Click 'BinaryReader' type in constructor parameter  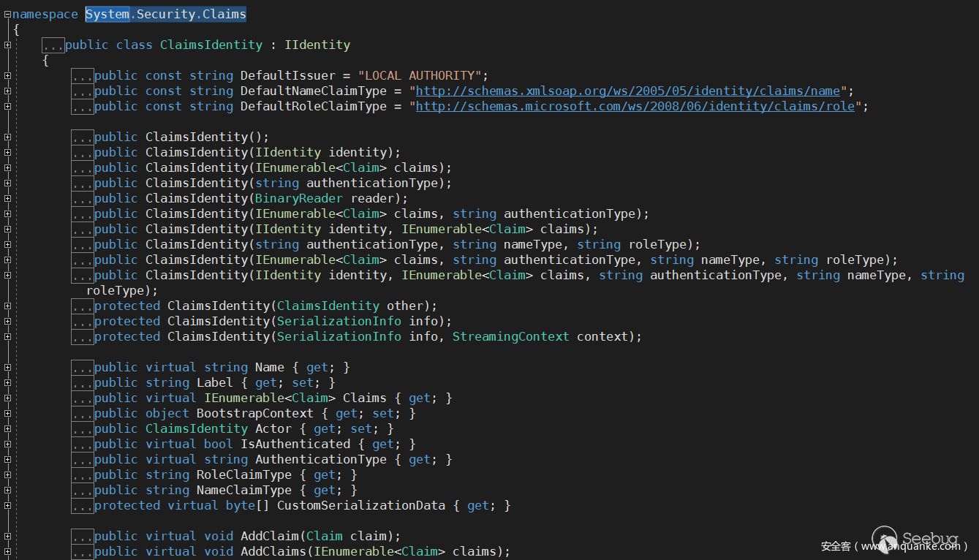click(299, 198)
